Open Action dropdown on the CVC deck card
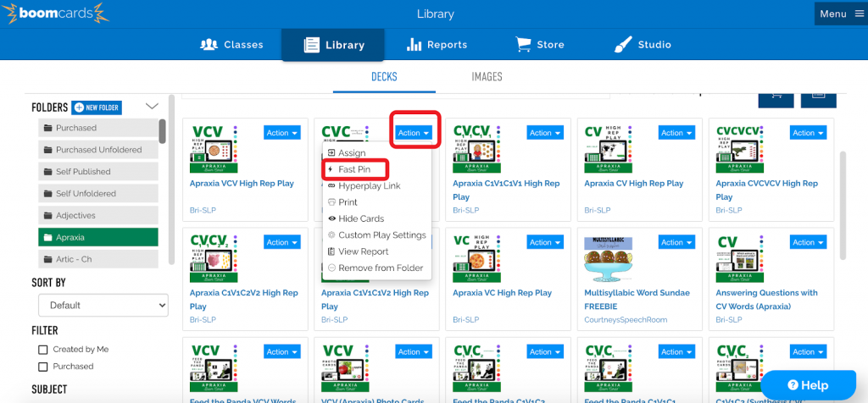Image resolution: width=868 pixels, height=403 pixels. coord(414,133)
